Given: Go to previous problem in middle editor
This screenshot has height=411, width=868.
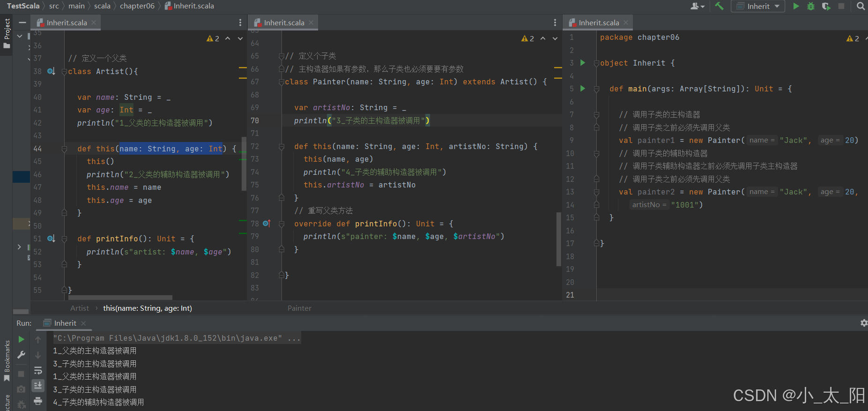Looking at the screenshot, I should (543, 38).
